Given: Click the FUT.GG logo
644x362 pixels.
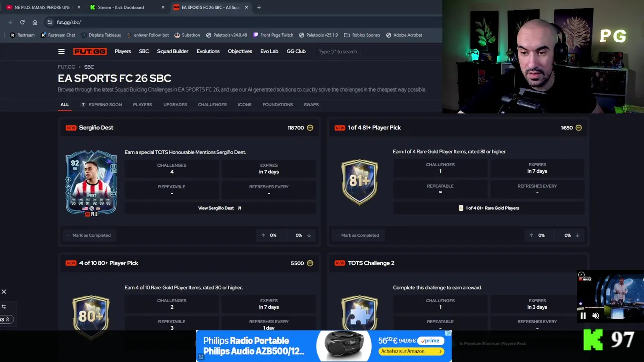Looking at the screenshot, I should coord(90,51).
